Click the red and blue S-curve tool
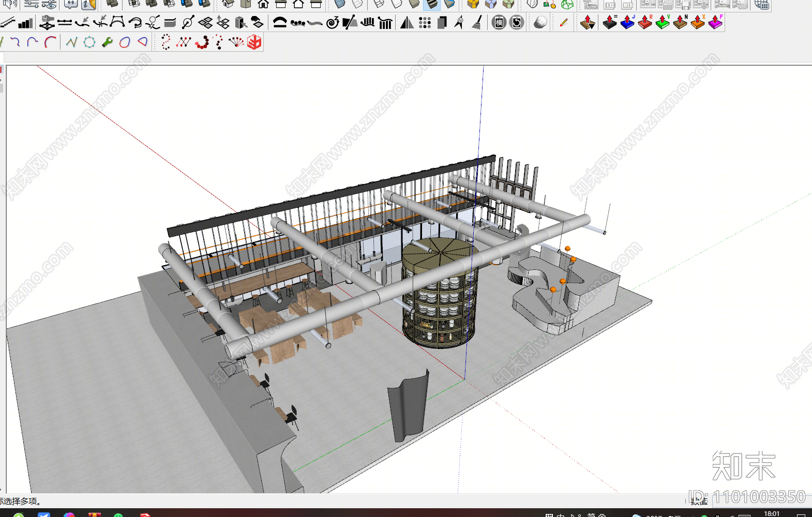The image size is (812, 517). click(x=16, y=42)
